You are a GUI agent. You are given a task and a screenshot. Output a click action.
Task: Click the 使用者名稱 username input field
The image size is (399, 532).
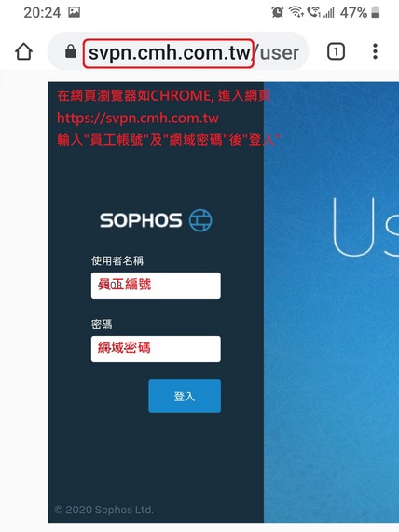[x=156, y=286]
